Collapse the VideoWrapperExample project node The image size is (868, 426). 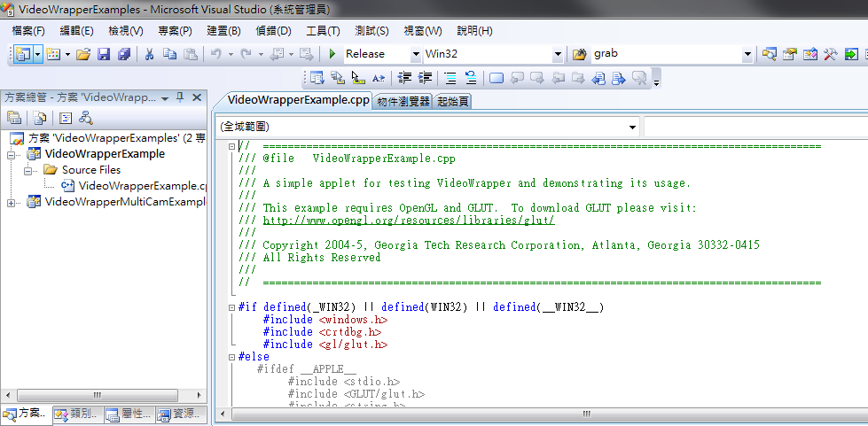(11, 155)
